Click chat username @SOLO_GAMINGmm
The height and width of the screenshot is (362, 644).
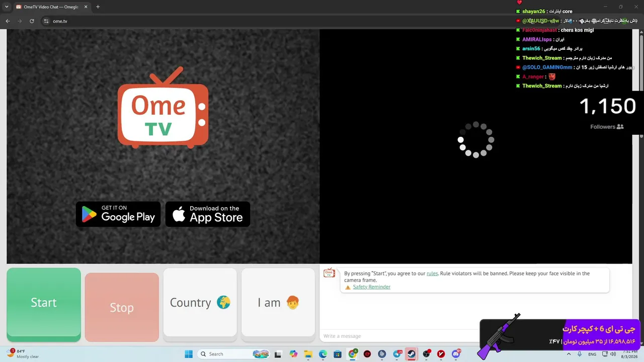click(547, 67)
